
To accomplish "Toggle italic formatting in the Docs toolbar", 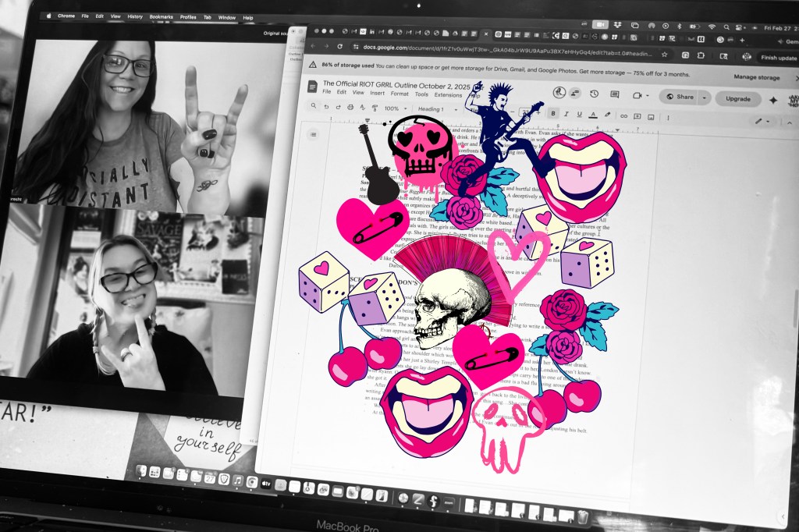I will tap(566, 114).
